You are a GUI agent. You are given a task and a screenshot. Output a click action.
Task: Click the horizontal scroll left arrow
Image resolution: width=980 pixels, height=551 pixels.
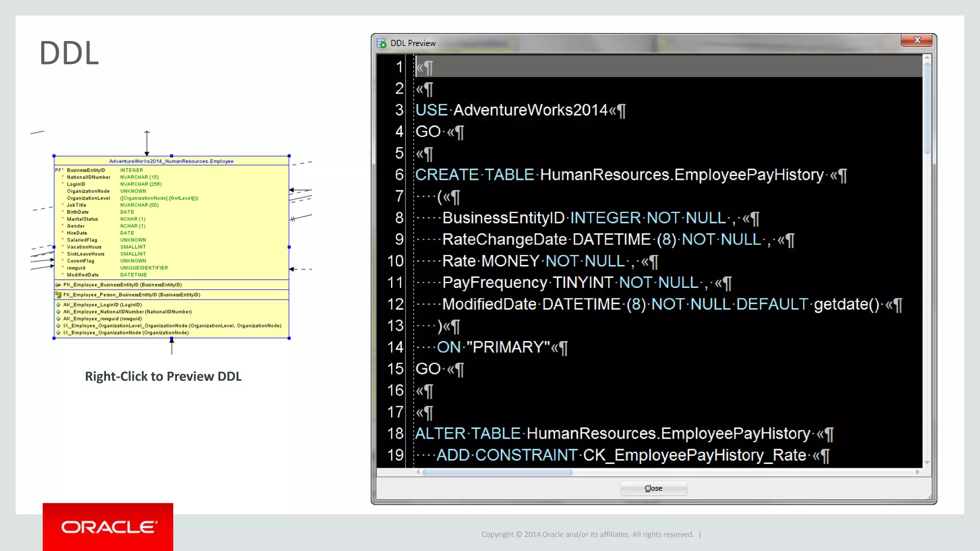418,472
